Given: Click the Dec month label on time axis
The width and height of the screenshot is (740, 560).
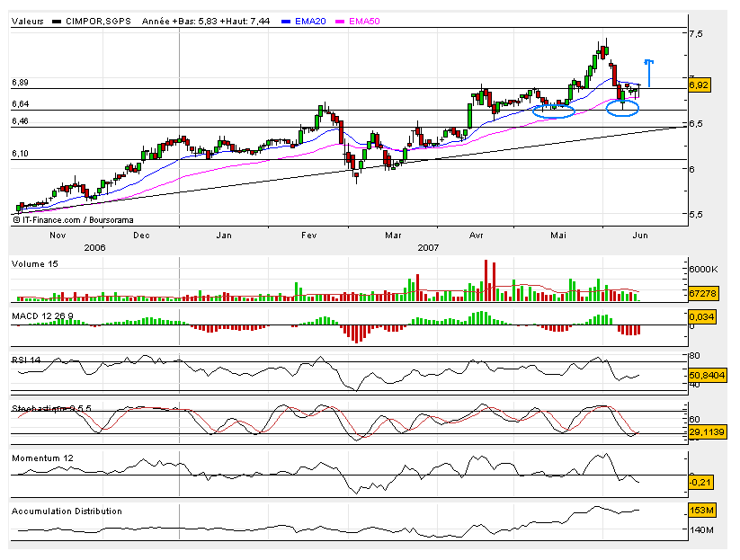Looking at the screenshot, I should point(141,235).
